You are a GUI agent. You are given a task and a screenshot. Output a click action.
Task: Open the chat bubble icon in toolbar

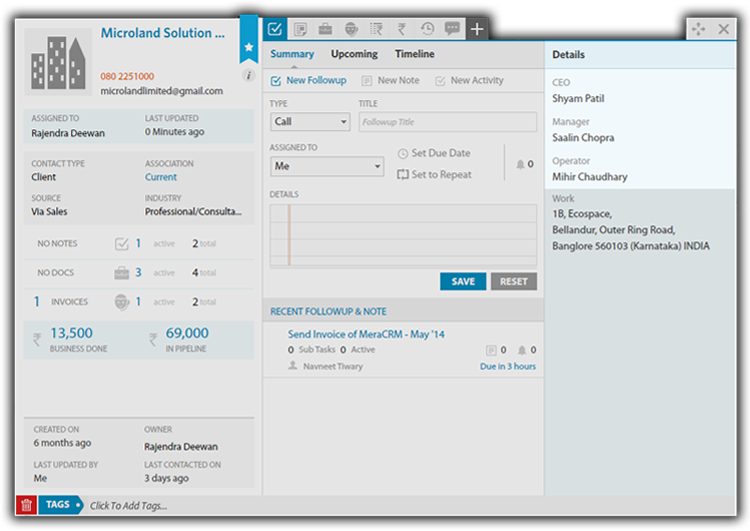point(452,29)
